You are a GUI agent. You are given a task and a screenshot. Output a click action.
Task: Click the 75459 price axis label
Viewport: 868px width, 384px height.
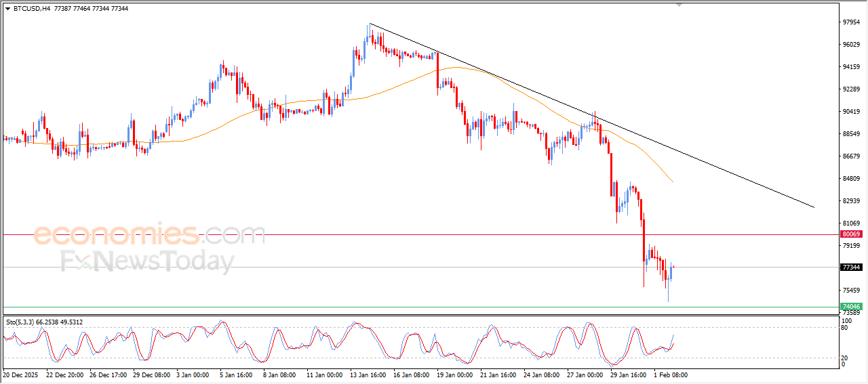[851, 291]
